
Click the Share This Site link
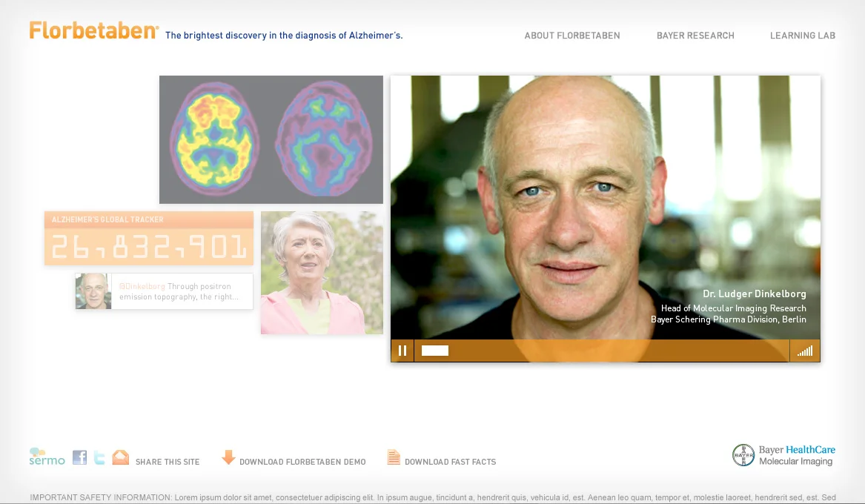tap(168, 462)
